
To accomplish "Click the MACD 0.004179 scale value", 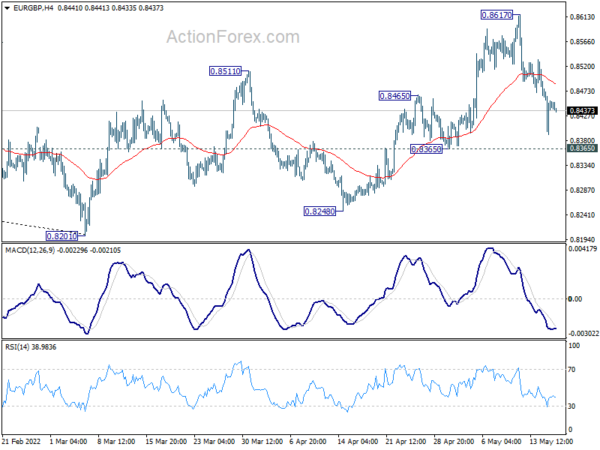I will click(583, 249).
